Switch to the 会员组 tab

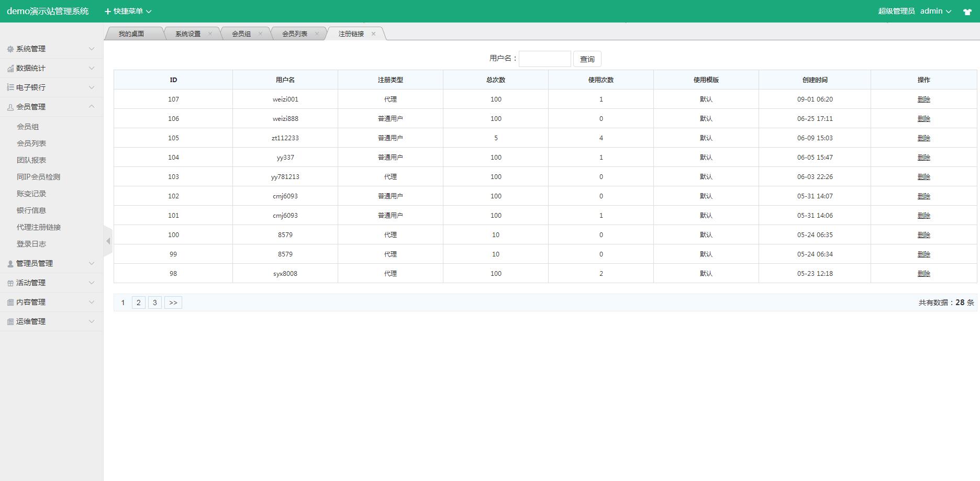(241, 33)
